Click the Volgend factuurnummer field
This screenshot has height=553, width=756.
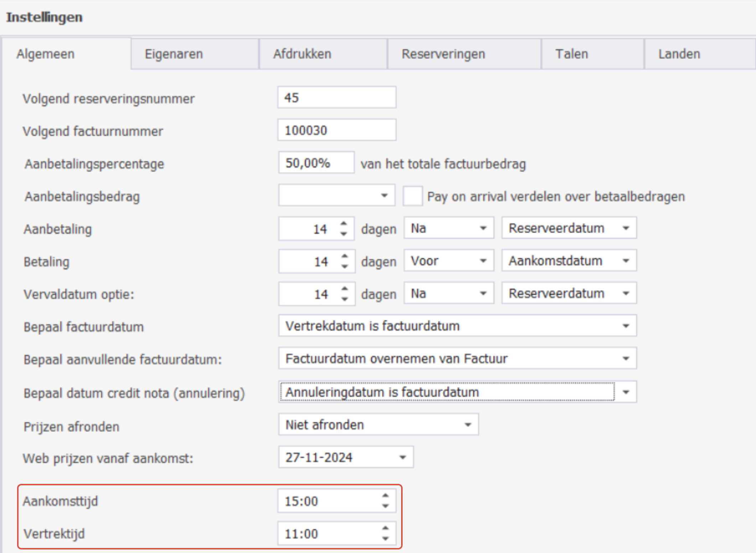tap(336, 130)
